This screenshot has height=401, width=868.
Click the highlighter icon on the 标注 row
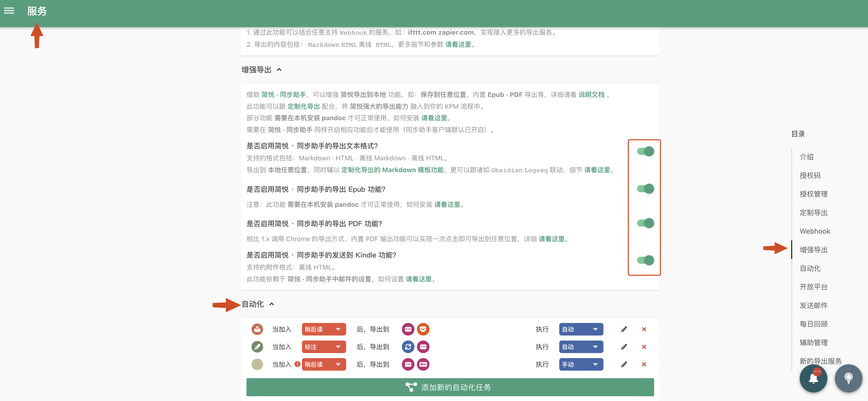coord(257,347)
